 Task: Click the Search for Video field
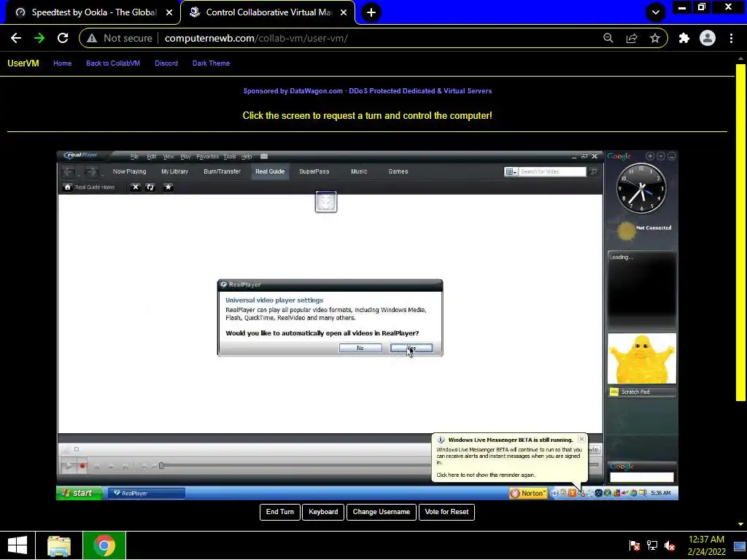coord(551,171)
